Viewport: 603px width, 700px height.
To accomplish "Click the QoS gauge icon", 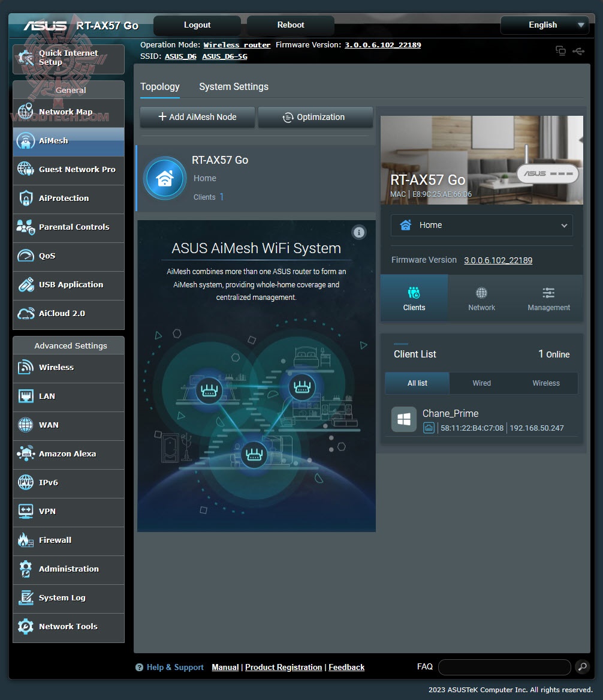I will click(x=25, y=256).
